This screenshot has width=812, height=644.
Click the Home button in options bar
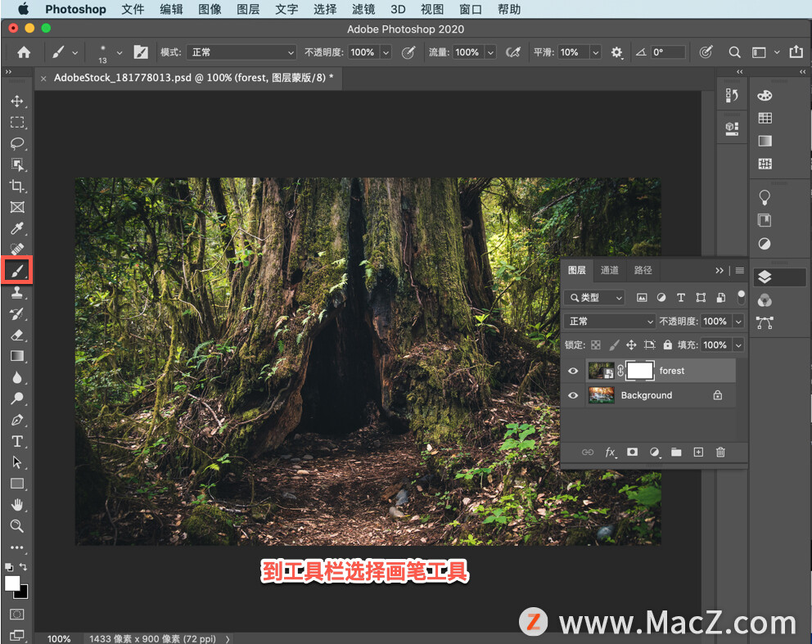pos(24,52)
